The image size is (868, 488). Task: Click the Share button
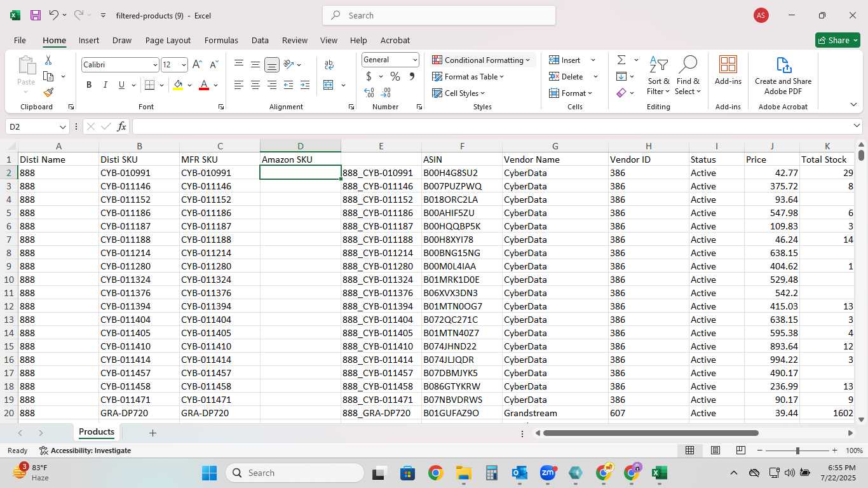(837, 40)
